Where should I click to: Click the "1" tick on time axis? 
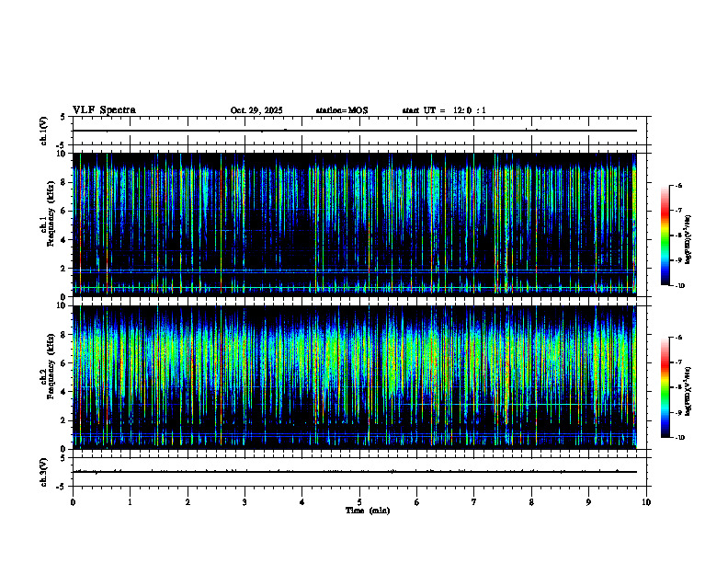[130, 502]
